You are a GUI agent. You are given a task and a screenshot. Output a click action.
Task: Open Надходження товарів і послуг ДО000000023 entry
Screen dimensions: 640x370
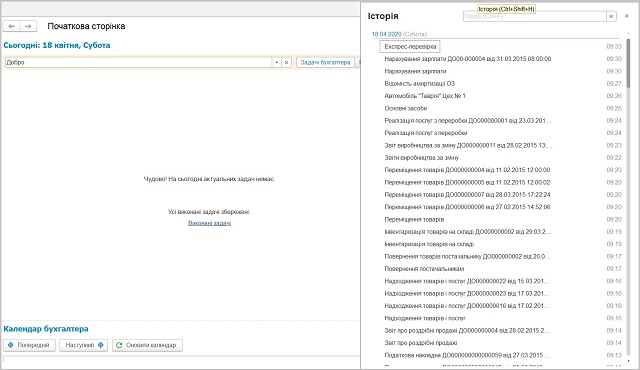point(467,293)
